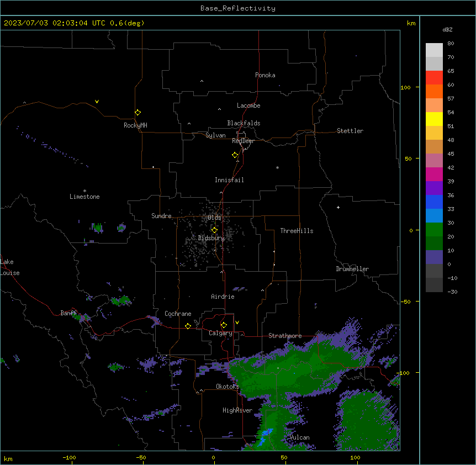476x465 pixels.
Task: Click the km unit label in bottom left
Action: point(8,459)
